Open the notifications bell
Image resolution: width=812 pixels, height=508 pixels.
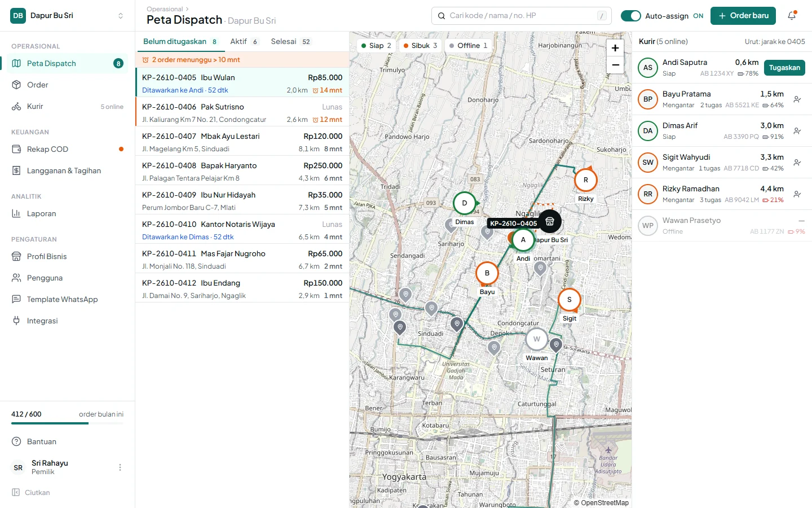(792, 16)
